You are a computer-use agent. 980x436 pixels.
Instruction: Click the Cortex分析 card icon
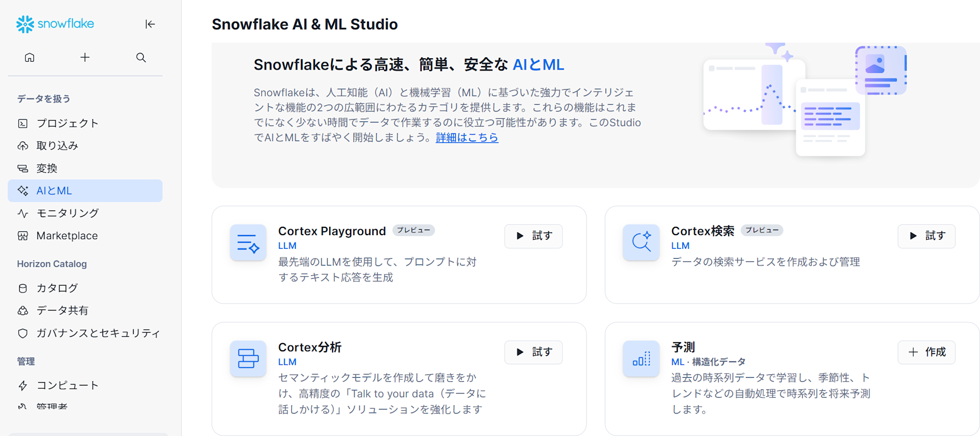pos(248,359)
